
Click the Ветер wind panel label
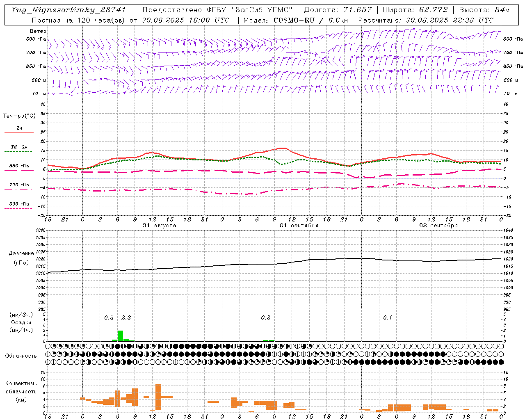click(38, 31)
